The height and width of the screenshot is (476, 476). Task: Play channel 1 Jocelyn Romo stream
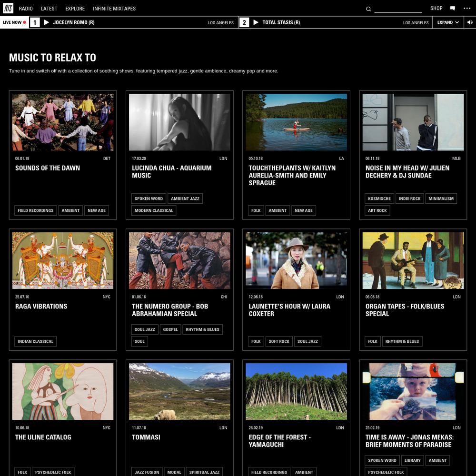click(47, 22)
